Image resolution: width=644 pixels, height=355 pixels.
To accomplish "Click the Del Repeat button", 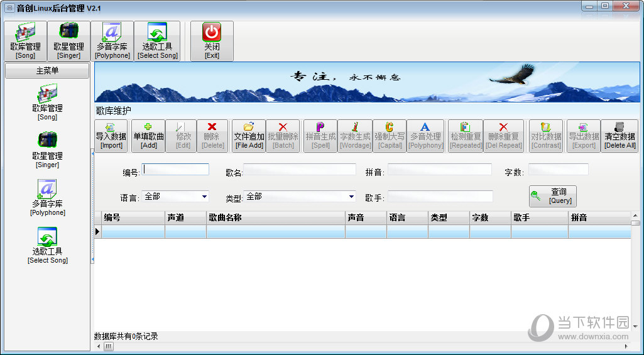I will pyautogui.click(x=503, y=136).
